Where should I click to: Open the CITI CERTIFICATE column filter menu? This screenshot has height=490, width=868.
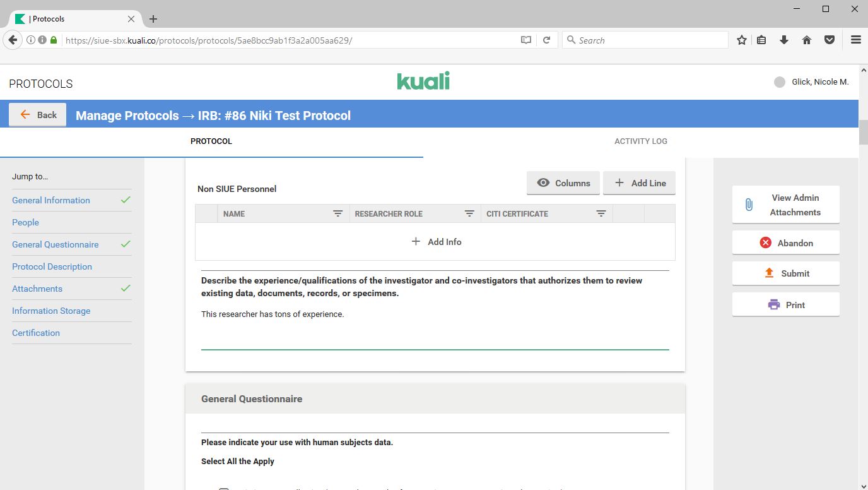click(601, 214)
